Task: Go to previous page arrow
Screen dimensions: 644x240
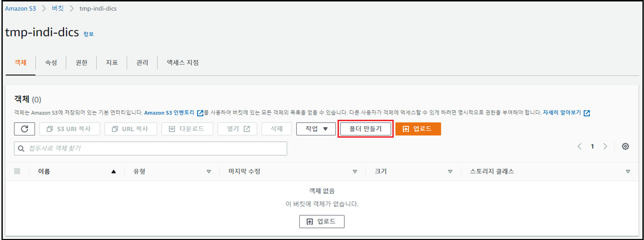Action: tap(579, 147)
